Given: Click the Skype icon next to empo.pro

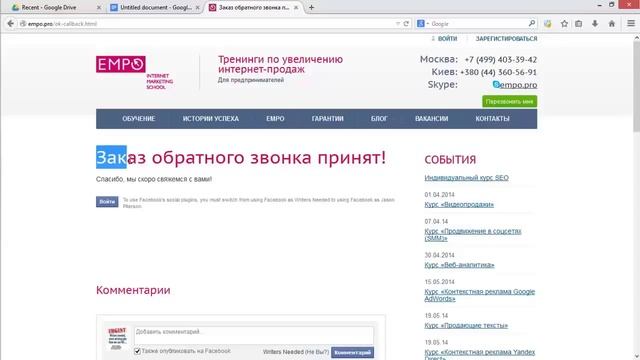Looking at the screenshot, I should (x=496, y=84).
